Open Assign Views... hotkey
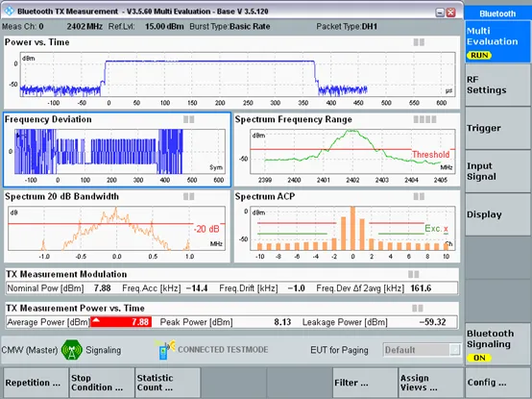The height and width of the screenshot is (399, 532). (430, 383)
